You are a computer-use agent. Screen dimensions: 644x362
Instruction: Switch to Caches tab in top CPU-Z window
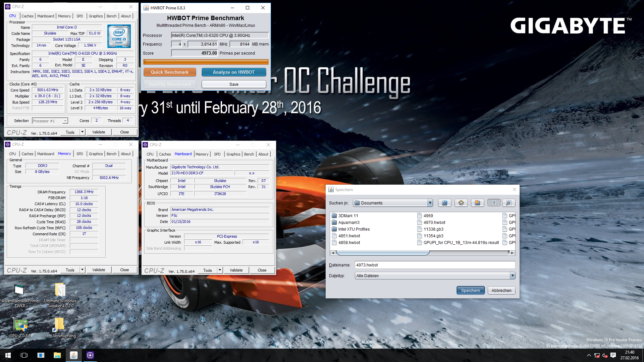click(28, 16)
